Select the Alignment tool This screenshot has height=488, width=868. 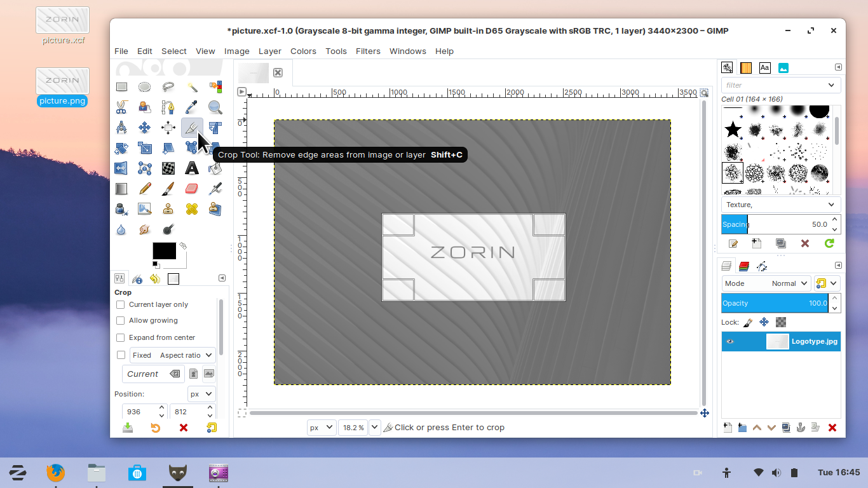[x=168, y=128]
